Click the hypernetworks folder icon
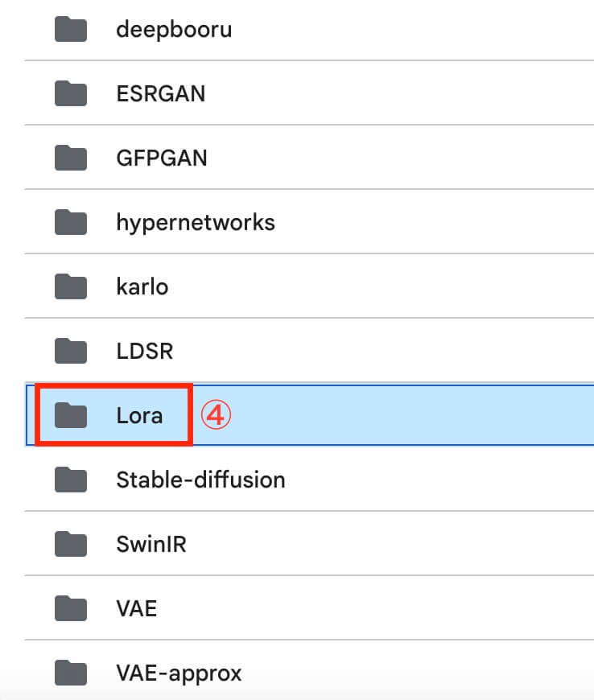The image size is (594, 700). tap(71, 222)
